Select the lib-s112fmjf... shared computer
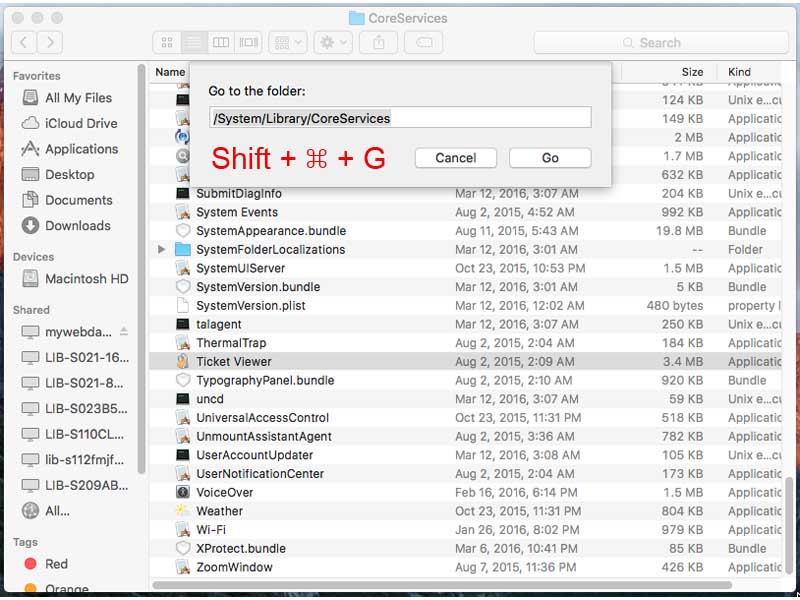The height and width of the screenshot is (600, 800). pos(73,460)
